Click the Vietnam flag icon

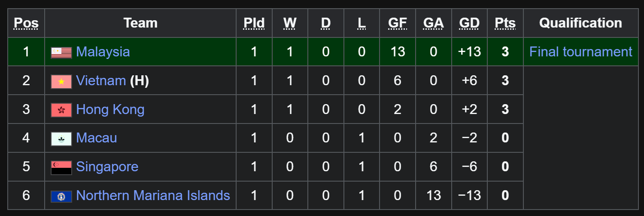click(x=61, y=81)
